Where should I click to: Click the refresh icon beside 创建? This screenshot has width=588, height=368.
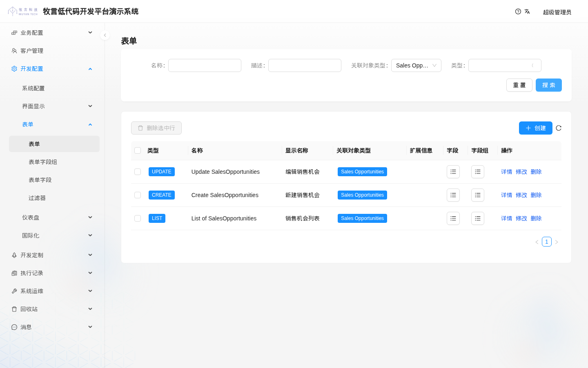[559, 128]
